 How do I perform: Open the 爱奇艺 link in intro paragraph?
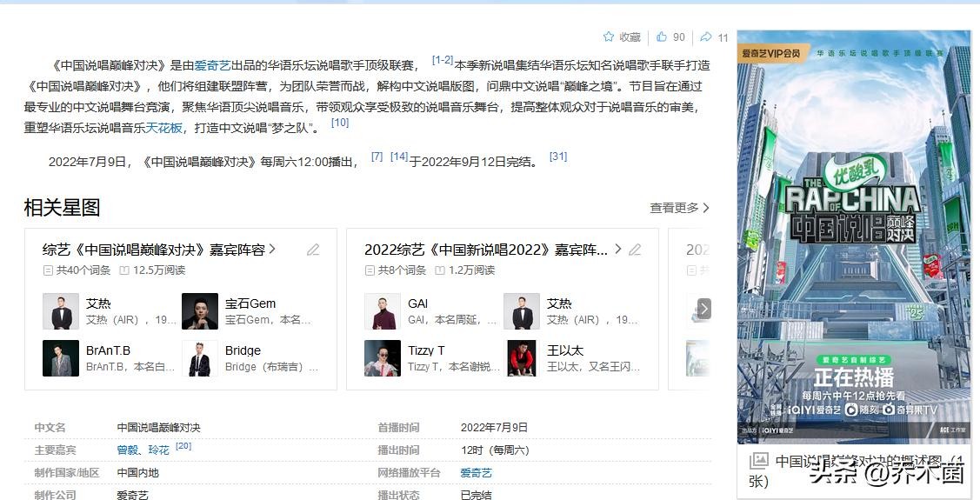point(212,65)
